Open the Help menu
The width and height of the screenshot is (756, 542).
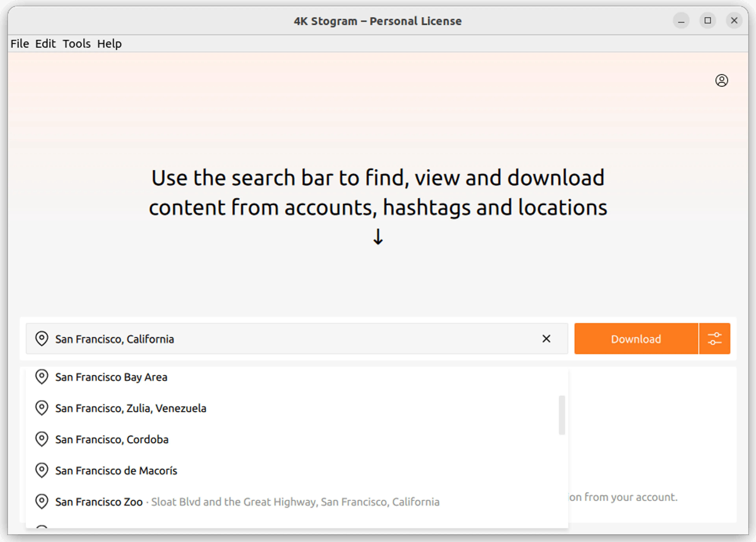pyautogui.click(x=109, y=44)
